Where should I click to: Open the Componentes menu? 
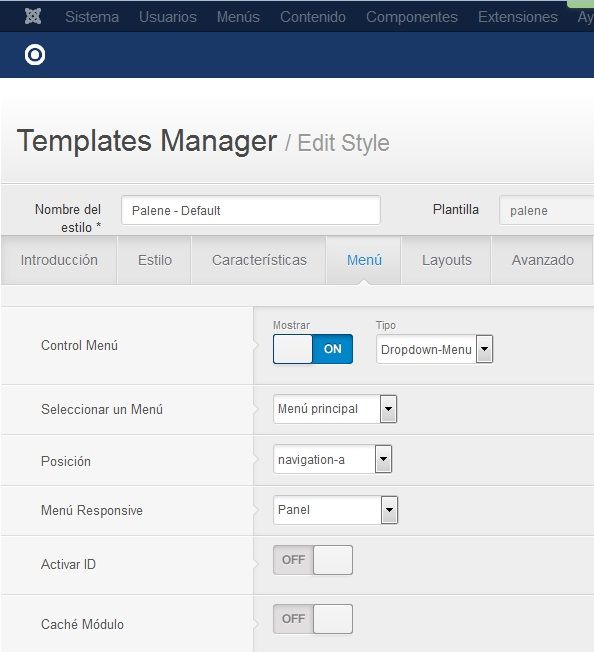pos(412,17)
